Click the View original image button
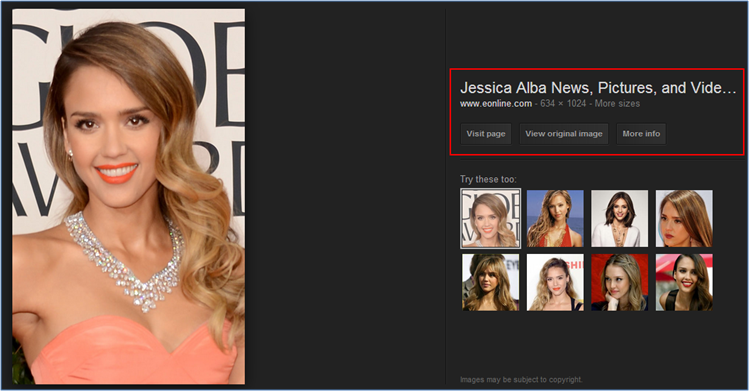The height and width of the screenshot is (391, 749). [564, 134]
